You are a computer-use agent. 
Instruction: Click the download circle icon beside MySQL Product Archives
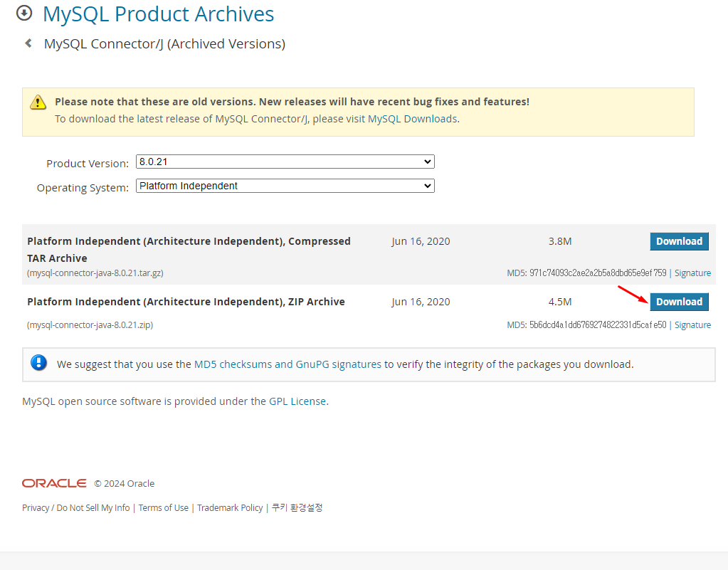tap(24, 13)
